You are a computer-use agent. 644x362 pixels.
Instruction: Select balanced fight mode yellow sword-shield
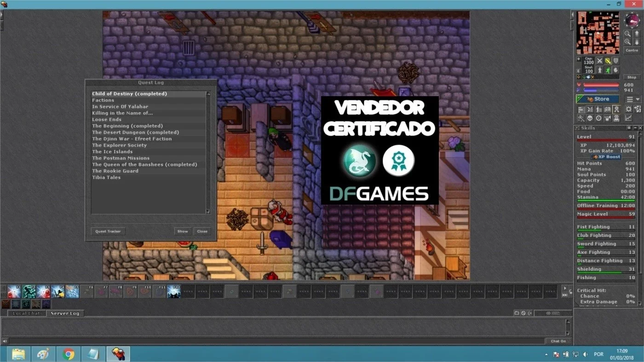[608, 61]
